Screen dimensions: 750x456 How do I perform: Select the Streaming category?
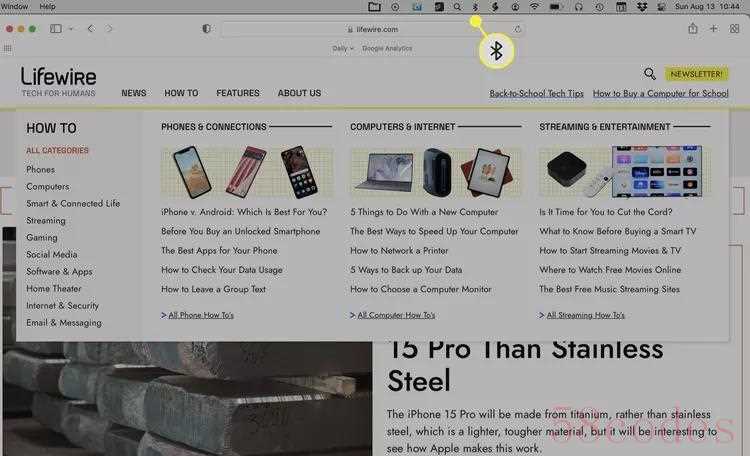point(46,221)
